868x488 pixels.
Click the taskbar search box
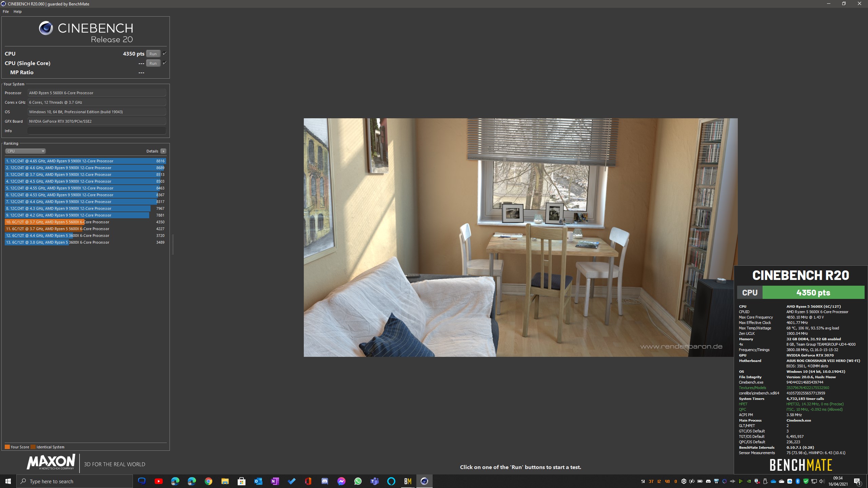75,481
